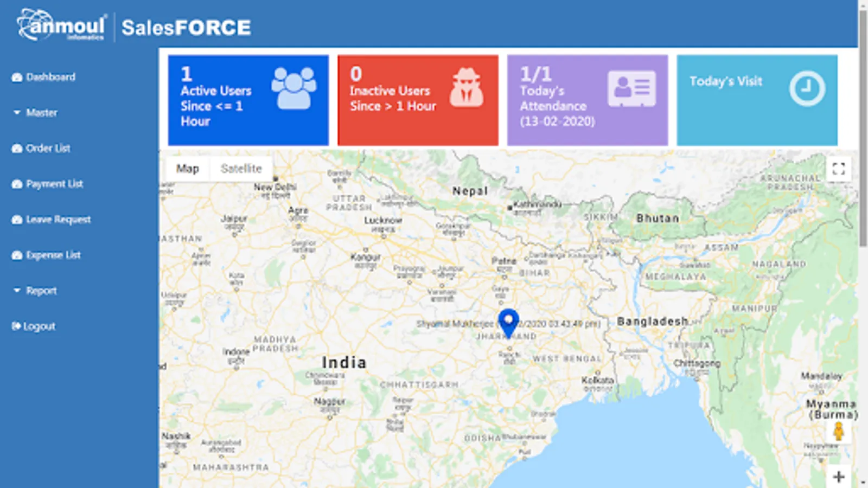This screenshot has width=868, height=488.
Task: Click the Jaipur city label
Action: 234,219
